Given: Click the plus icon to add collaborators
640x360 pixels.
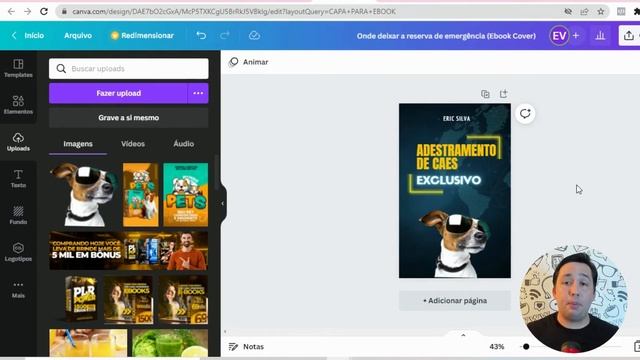Looking at the screenshot, I should pyautogui.click(x=576, y=36).
